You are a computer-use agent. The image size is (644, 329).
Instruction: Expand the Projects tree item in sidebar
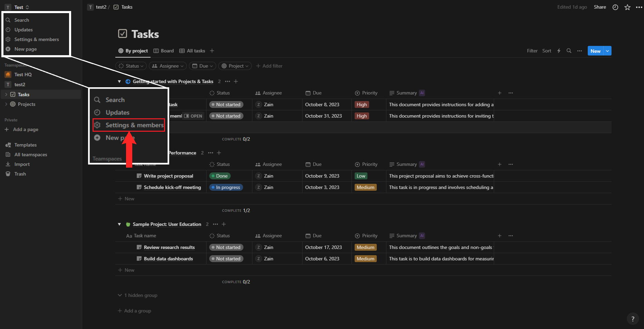pos(6,104)
